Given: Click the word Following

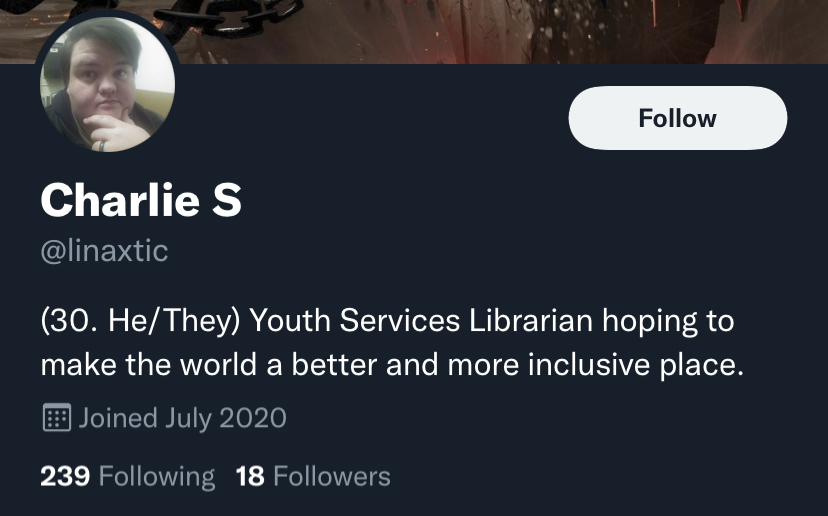Looking at the screenshot, I should (x=157, y=477).
